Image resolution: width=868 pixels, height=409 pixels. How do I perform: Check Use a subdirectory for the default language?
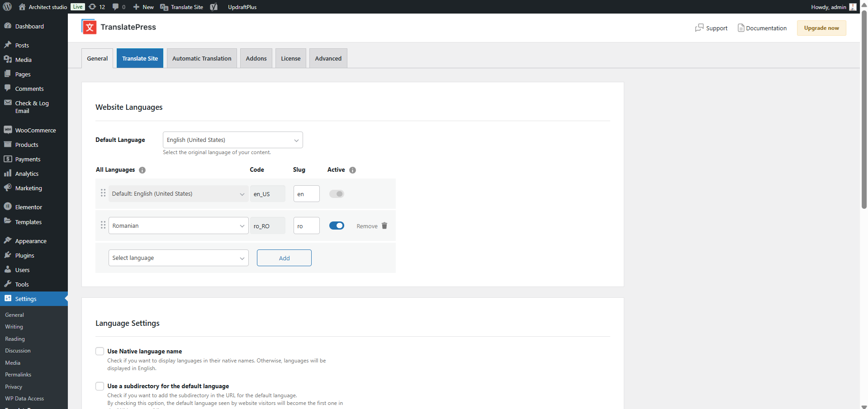(x=100, y=386)
